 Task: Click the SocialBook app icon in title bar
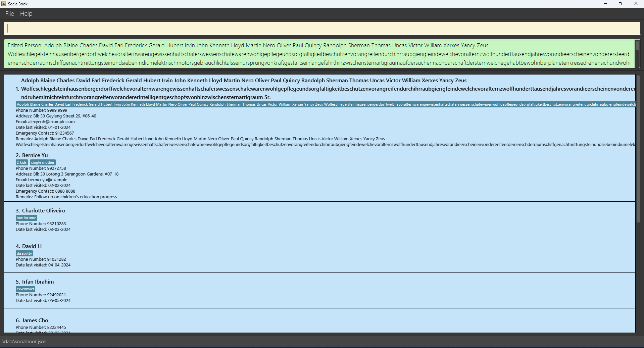tap(3, 4)
